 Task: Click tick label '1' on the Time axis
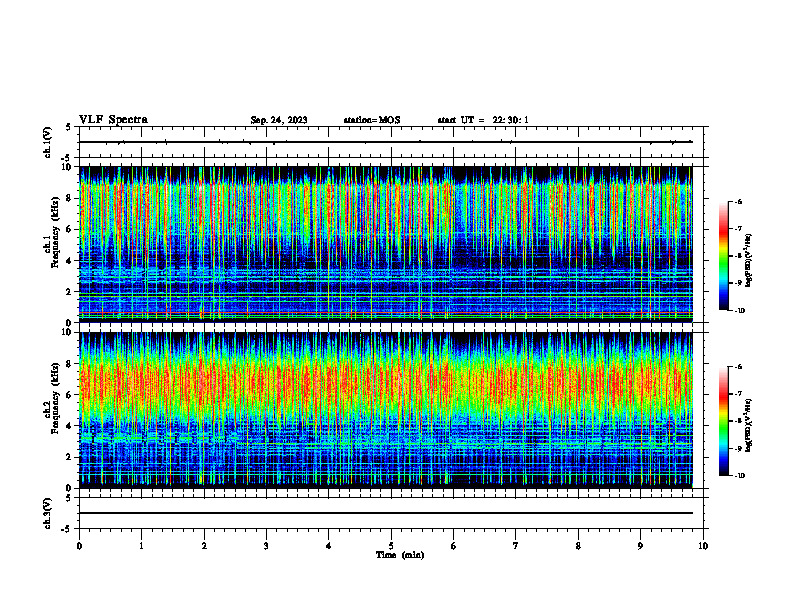[141, 546]
